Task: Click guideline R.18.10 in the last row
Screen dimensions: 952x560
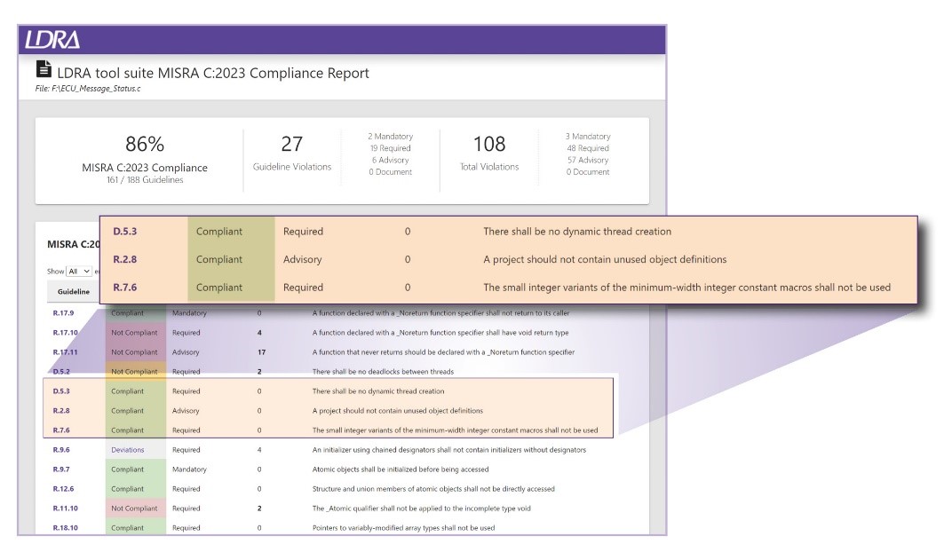Action: pos(66,528)
